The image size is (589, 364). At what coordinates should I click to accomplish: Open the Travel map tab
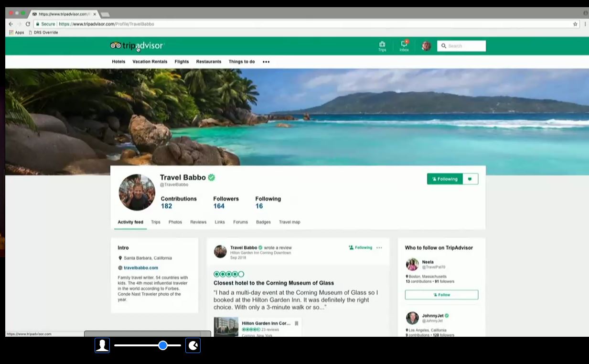pyautogui.click(x=289, y=222)
